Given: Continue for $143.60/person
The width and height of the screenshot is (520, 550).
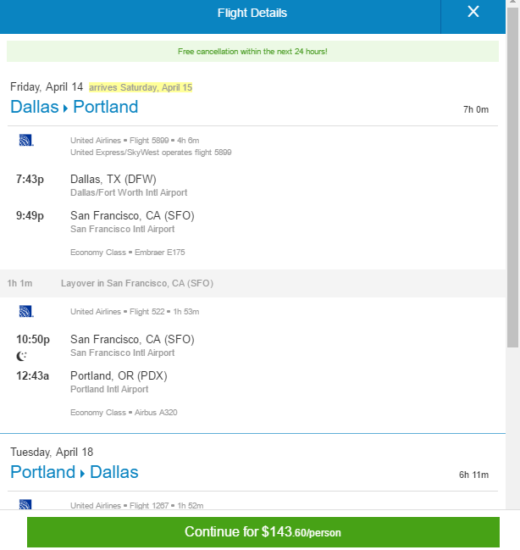Looking at the screenshot, I should click(263, 532).
